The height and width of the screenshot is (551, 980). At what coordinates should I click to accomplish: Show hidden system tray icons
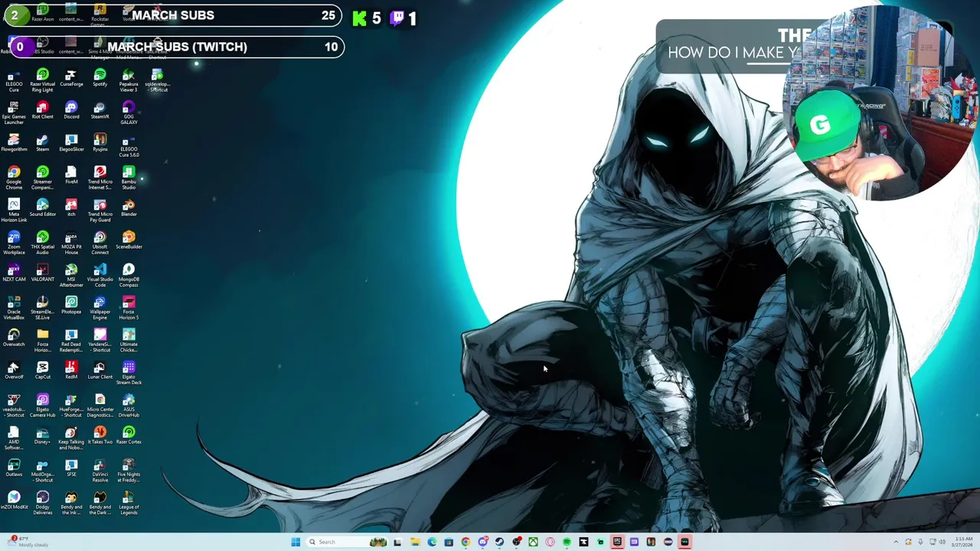point(896,542)
